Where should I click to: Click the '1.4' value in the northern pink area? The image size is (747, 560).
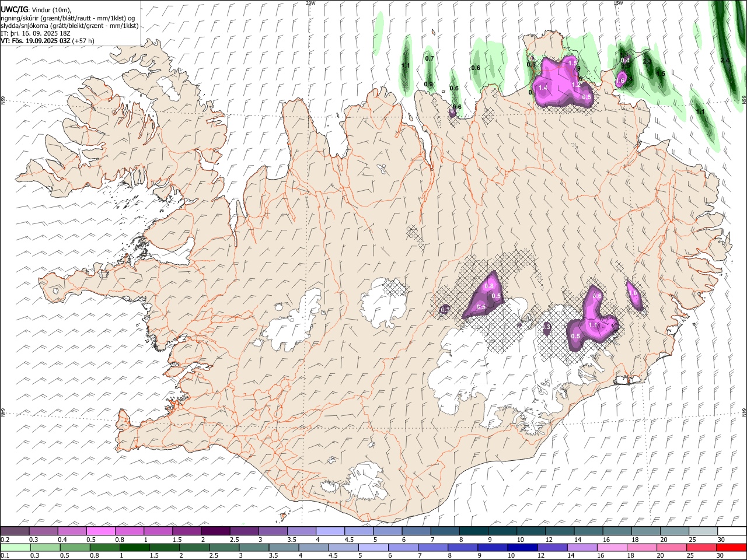[543, 87]
